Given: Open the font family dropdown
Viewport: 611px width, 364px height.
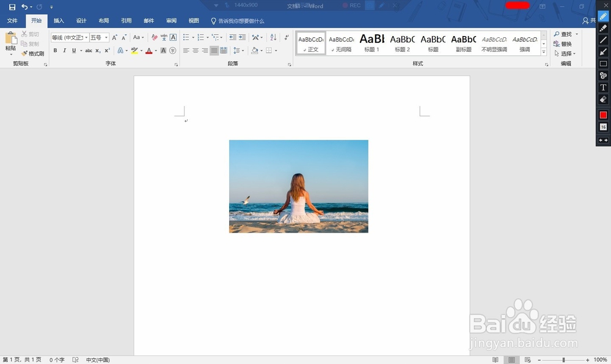Looking at the screenshot, I should point(86,37).
